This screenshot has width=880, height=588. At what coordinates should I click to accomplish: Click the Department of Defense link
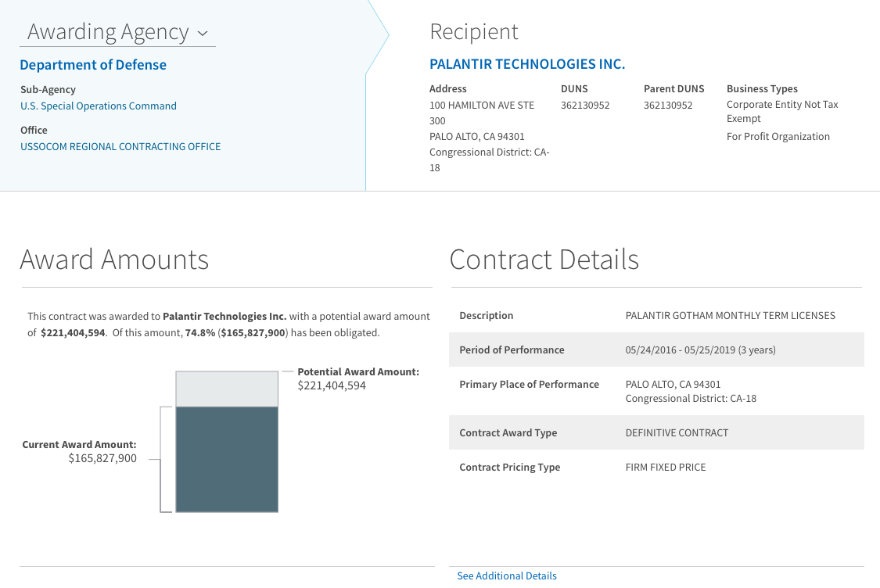click(93, 65)
